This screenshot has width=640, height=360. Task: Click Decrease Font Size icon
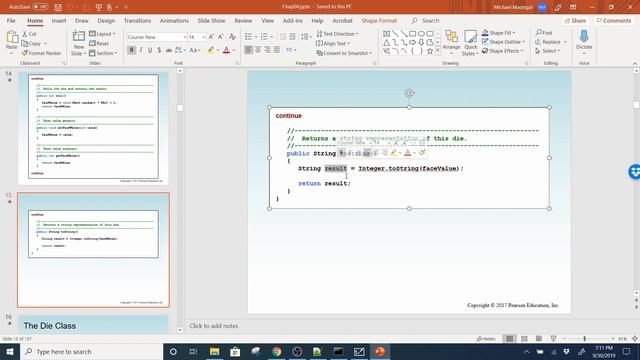click(221, 37)
